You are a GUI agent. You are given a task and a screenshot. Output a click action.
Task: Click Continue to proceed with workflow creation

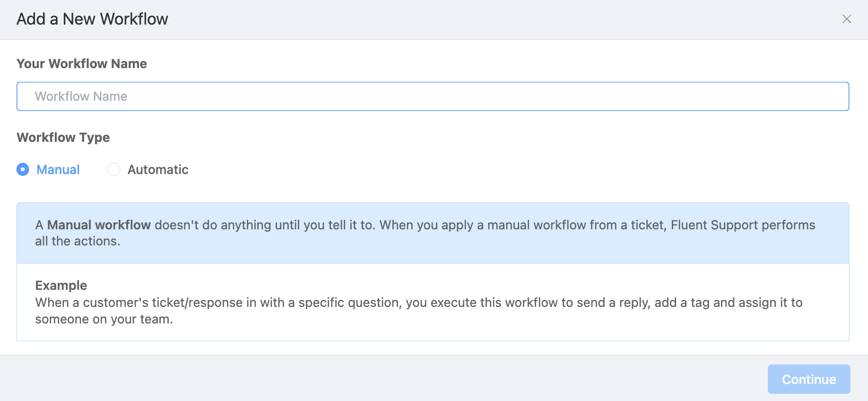(808, 379)
